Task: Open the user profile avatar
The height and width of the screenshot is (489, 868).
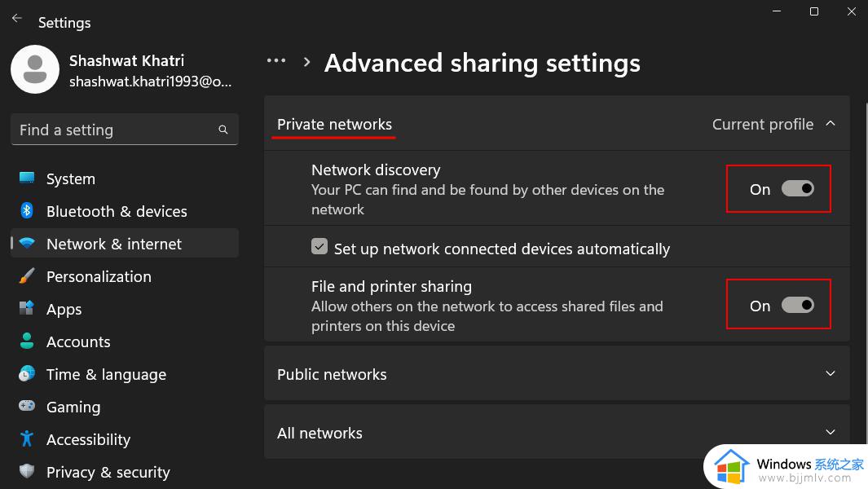Action: (35, 69)
